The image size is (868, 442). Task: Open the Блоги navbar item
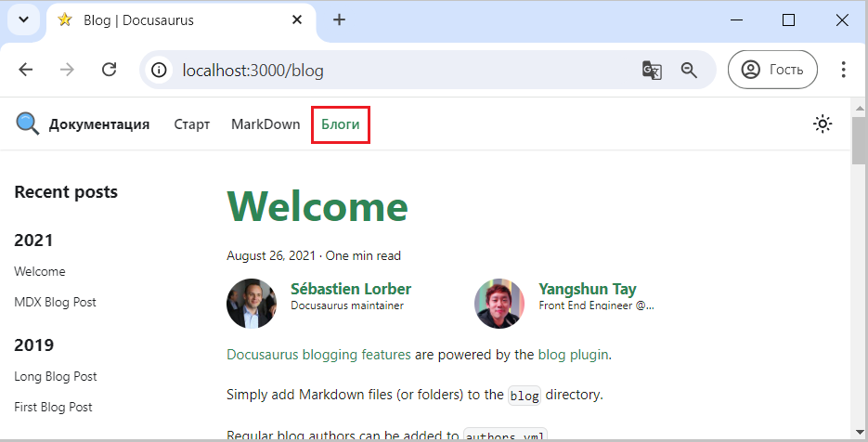click(341, 124)
